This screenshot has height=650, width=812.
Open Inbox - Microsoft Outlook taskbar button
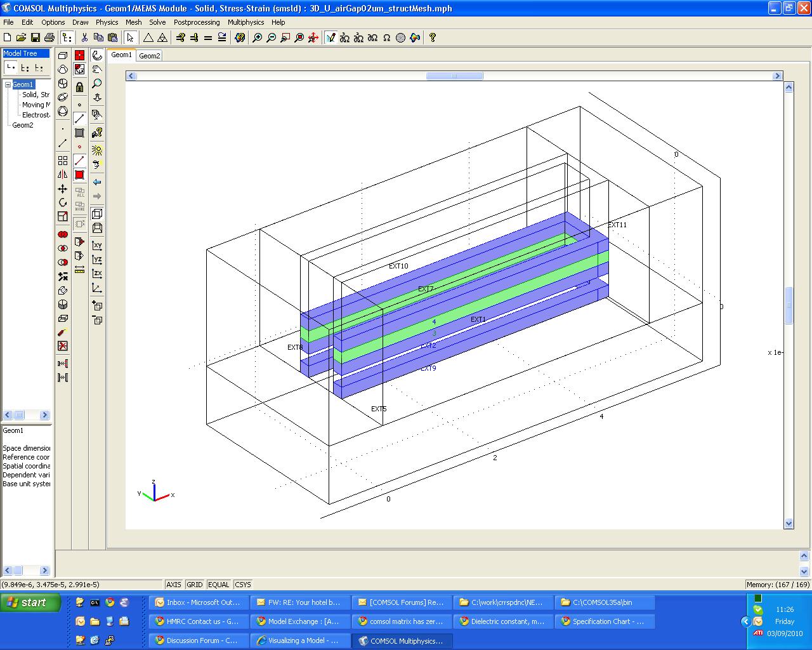(x=198, y=602)
